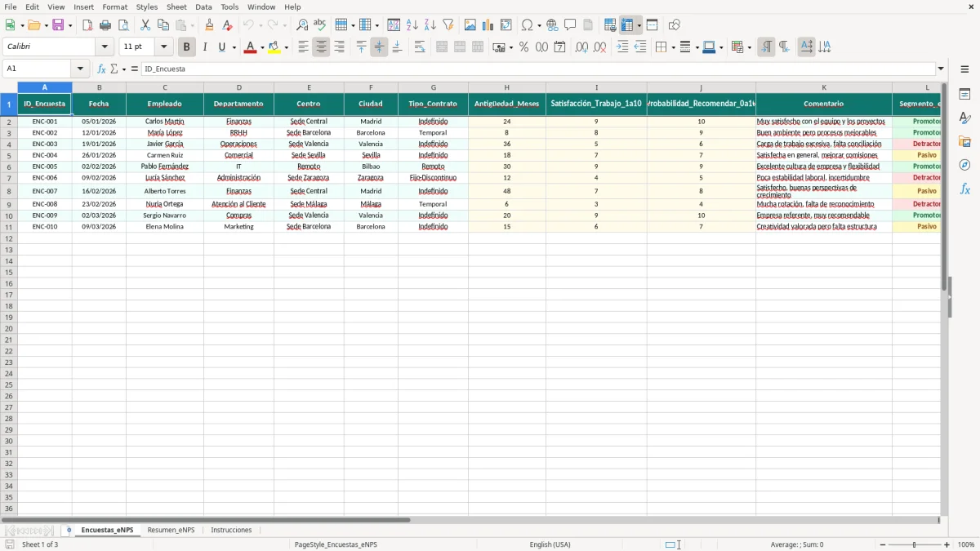The image size is (980, 551).
Task: Select row 5 header
Action: [x=8, y=155]
